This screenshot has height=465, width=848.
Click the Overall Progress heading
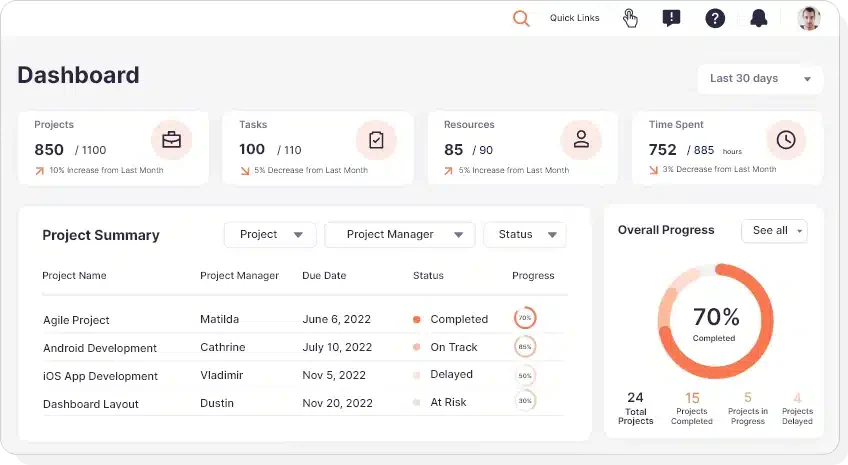click(666, 230)
